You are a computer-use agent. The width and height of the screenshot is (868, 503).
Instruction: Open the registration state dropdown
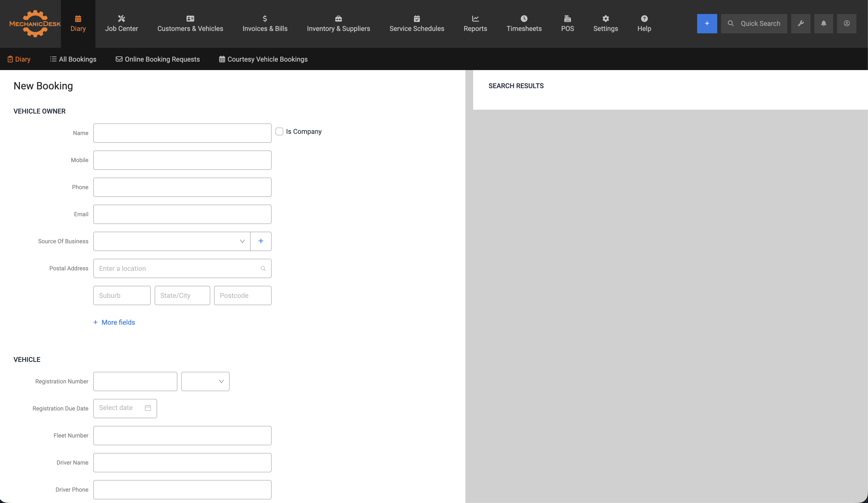point(205,381)
